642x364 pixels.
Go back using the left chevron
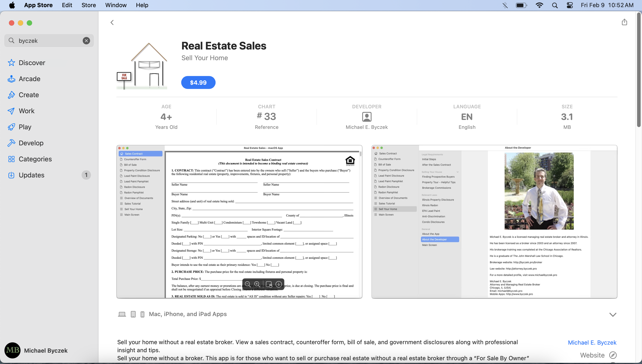pyautogui.click(x=112, y=23)
